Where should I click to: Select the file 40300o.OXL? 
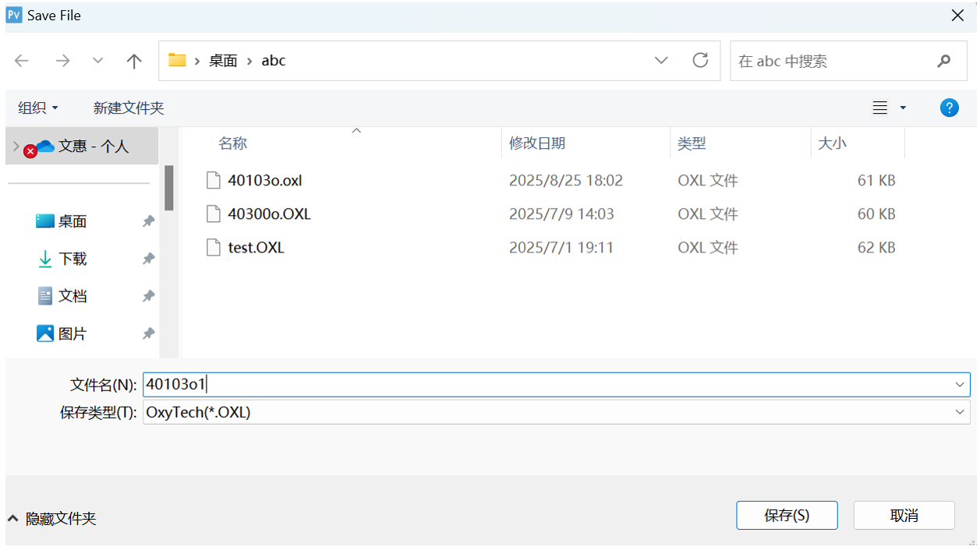click(269, 214)
